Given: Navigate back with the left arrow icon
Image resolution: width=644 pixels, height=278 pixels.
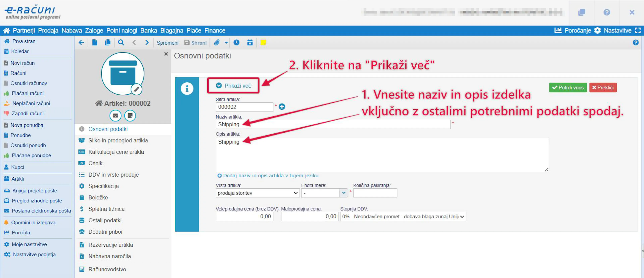Looking at the screenshot, I should 81,42.
